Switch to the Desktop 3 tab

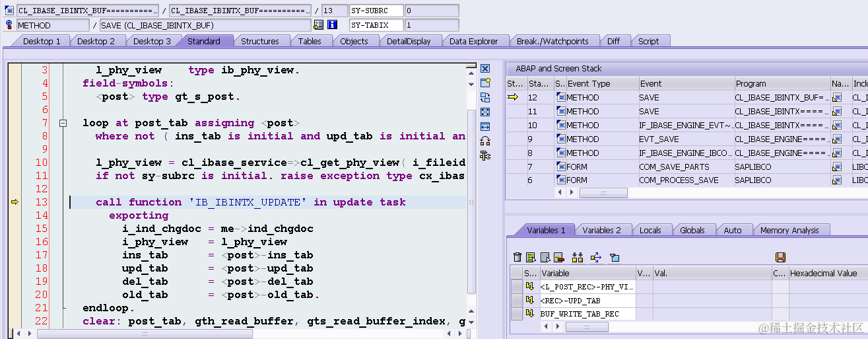(x=152, y=41)
